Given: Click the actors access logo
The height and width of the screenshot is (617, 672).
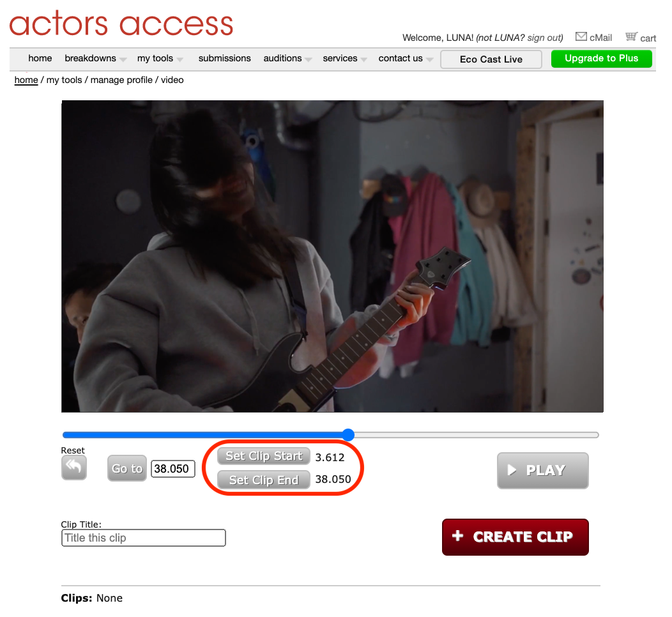Looking at the screenshot, I should [x=121, y=24].
